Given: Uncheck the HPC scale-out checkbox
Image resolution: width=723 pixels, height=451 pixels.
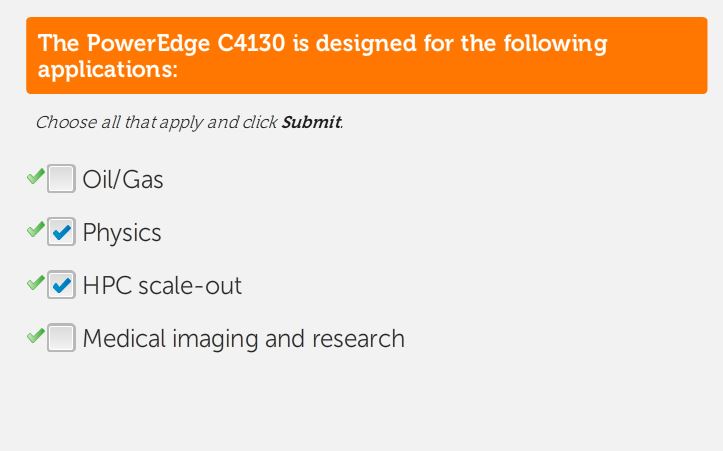Looking at the screenshot, I should point(61,286).
